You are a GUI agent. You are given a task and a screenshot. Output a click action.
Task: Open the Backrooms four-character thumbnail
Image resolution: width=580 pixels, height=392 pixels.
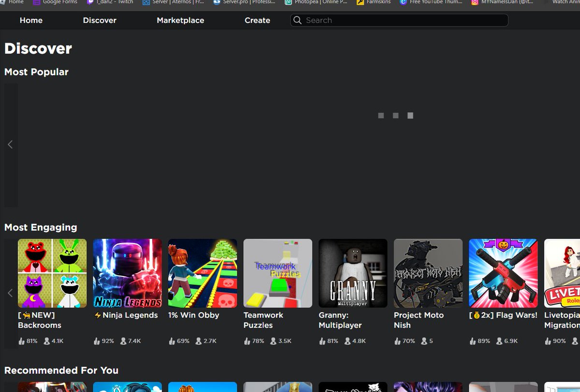[x=52, y=273]
